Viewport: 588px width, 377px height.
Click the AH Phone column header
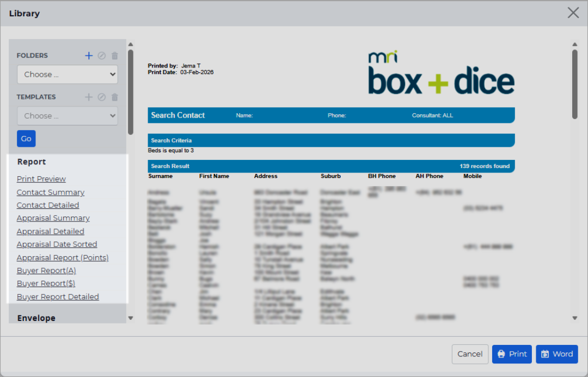(x=430, y=176)
